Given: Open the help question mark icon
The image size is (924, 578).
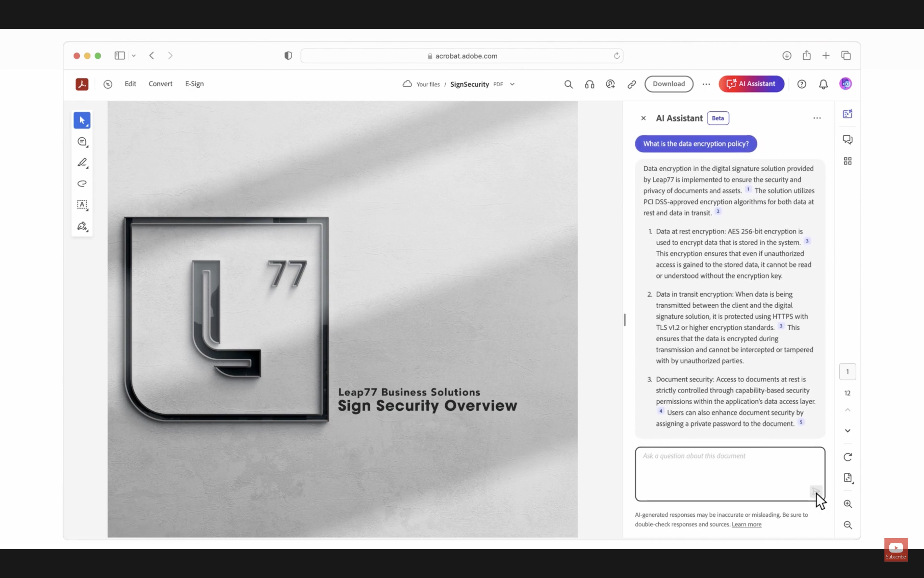Looking at the screenshot, I should [x=801, y=84].
